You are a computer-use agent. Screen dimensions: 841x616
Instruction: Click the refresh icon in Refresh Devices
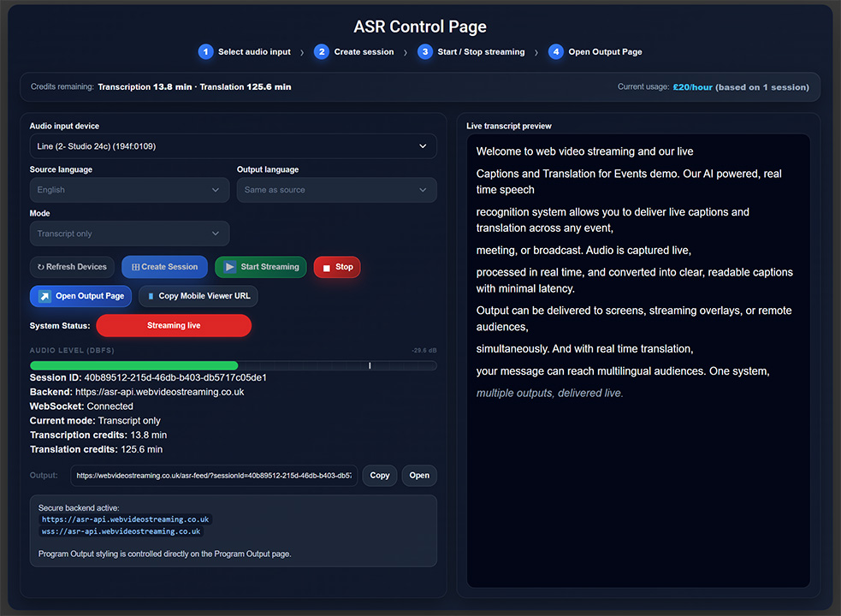point(41,267)
